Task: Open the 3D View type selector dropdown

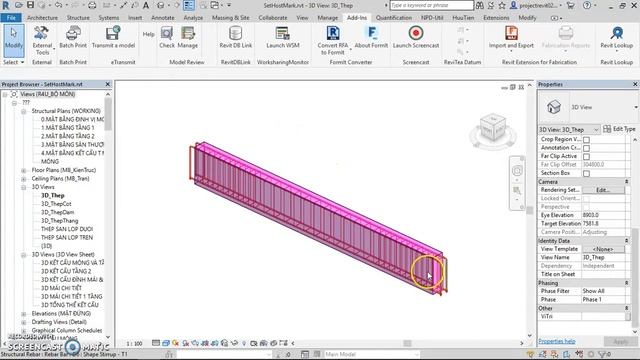Action: (636, 107)
